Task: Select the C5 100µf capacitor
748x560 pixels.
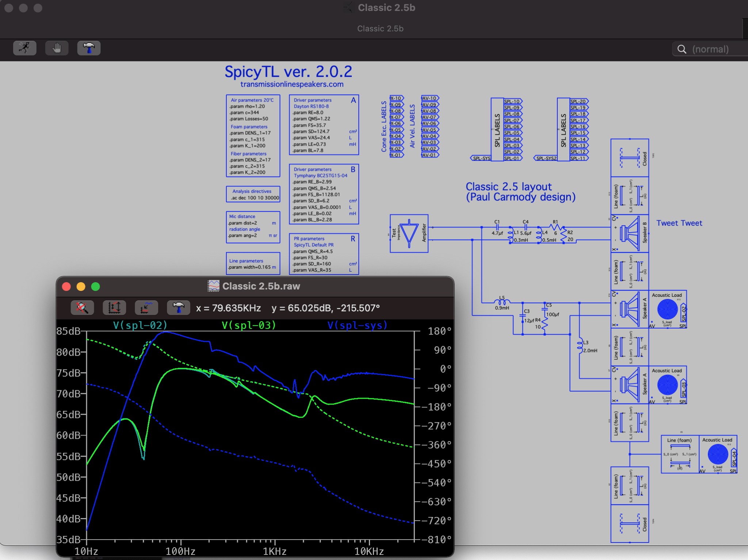Action: (x=545, y=309)
